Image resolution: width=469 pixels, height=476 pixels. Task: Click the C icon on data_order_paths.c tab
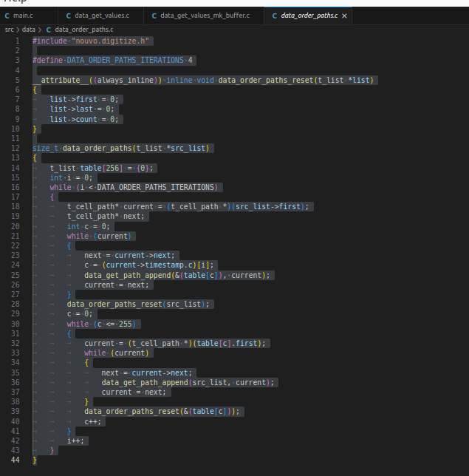point(275,16)
